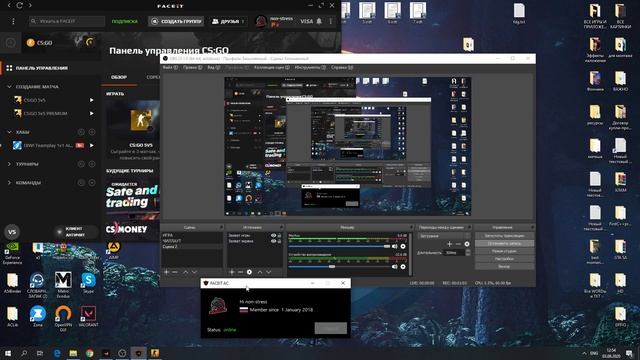Switch to the Обзор tab in FACEIT
This screenshot has height=360, width=640.
pos(119,77)
